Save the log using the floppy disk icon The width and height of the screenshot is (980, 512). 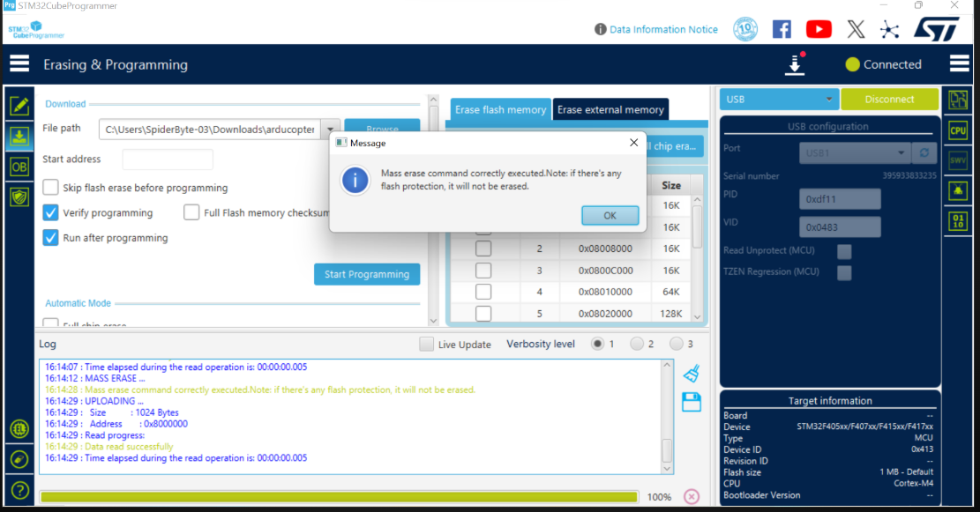[692, 403]
